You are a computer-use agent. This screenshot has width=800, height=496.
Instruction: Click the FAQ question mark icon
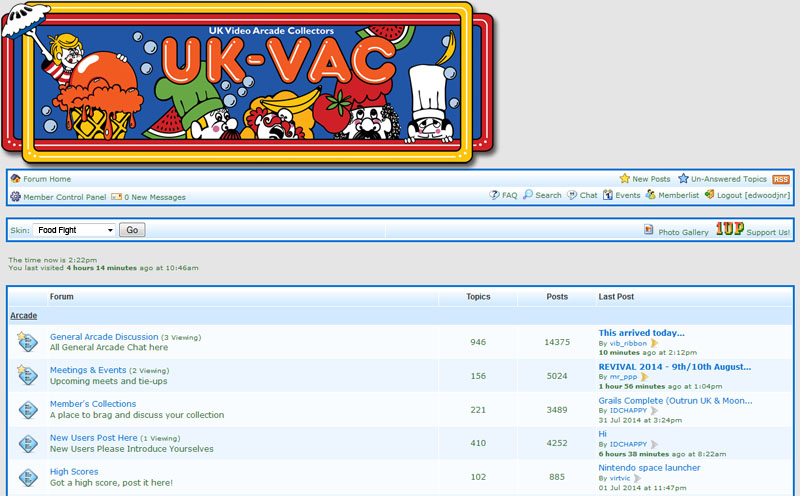click(x=494, y=194)
